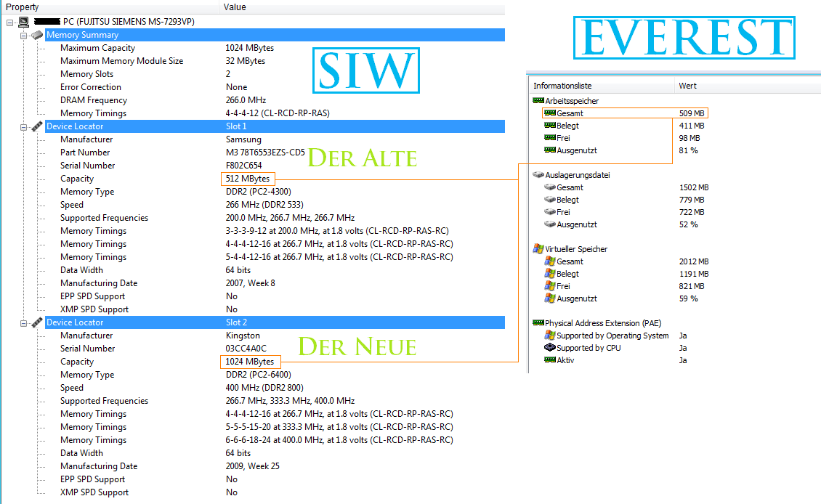Click the Ausgenutzt icon under Auslagerungsdatei
Screen dimensions: 821x504
point(550,224)
